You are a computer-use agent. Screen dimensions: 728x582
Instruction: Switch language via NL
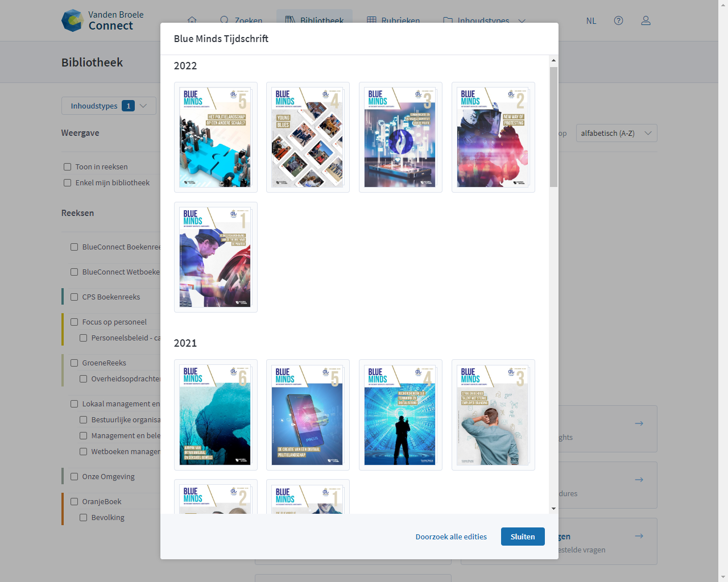(591, 20)
